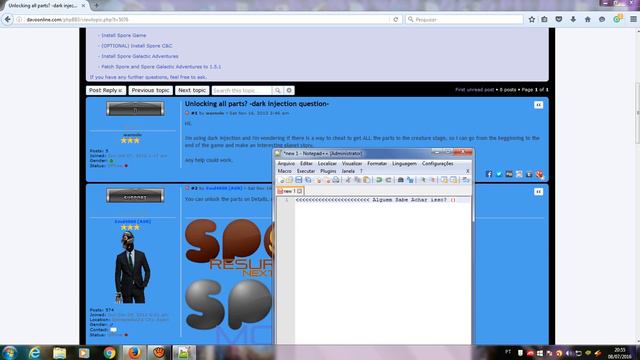This screenshot has width=640, height=360.
Task: Click 'Patch Spore and Spore Galactic Adventures' line
Action: [161, 67]
